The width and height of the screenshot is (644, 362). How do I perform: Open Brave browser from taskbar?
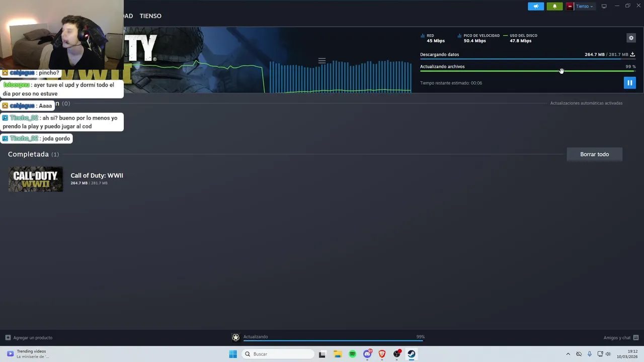coord(382,354)
